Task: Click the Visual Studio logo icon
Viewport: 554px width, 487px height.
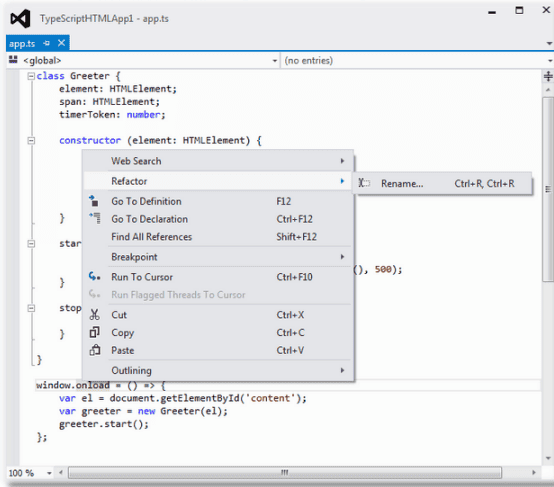Action: tap(20, 18)
